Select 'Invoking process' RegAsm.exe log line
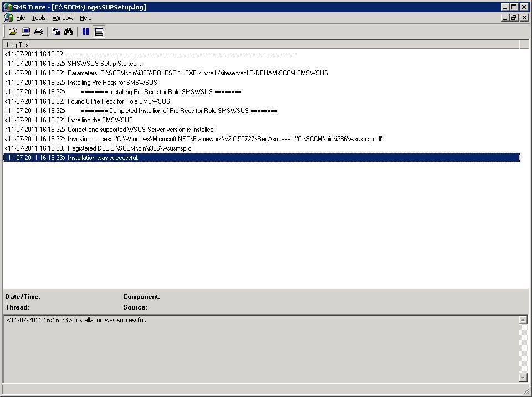This screenshot has height=397, width=532. (261, 139)
